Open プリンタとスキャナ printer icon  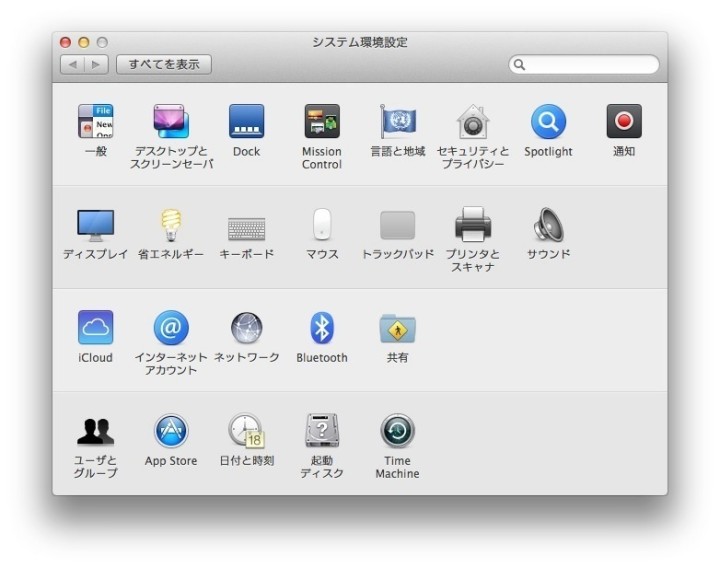(473, 224)
